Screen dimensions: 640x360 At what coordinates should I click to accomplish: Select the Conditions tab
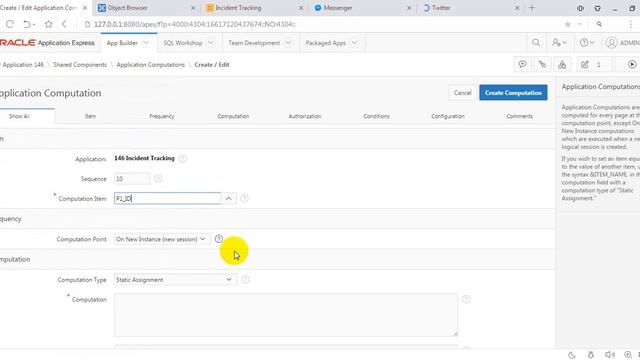(x=376, y=116)
